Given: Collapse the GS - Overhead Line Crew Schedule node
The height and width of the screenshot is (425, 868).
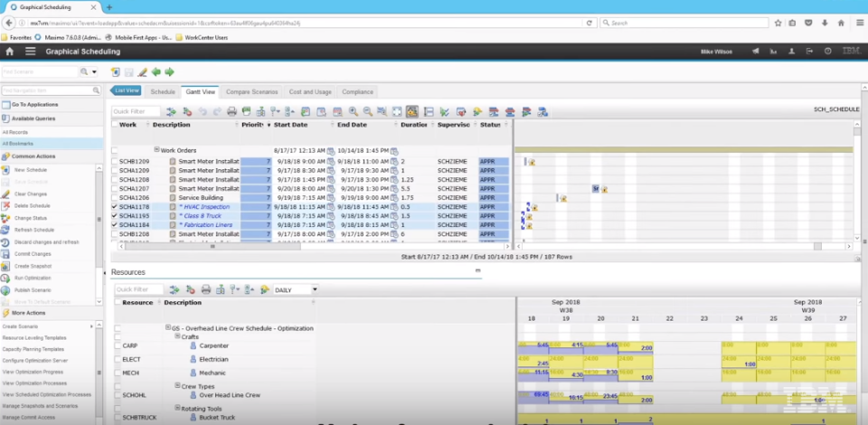Looking at the screenshot, I should point(168,327).
